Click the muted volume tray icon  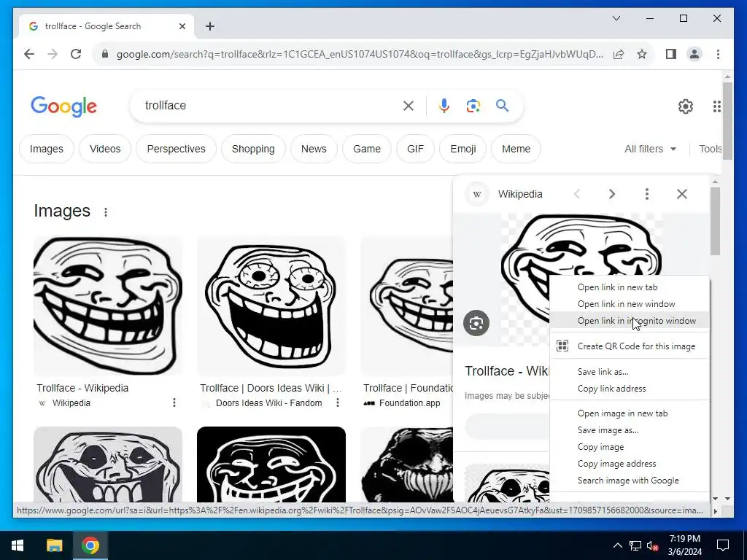pos(652,545)
